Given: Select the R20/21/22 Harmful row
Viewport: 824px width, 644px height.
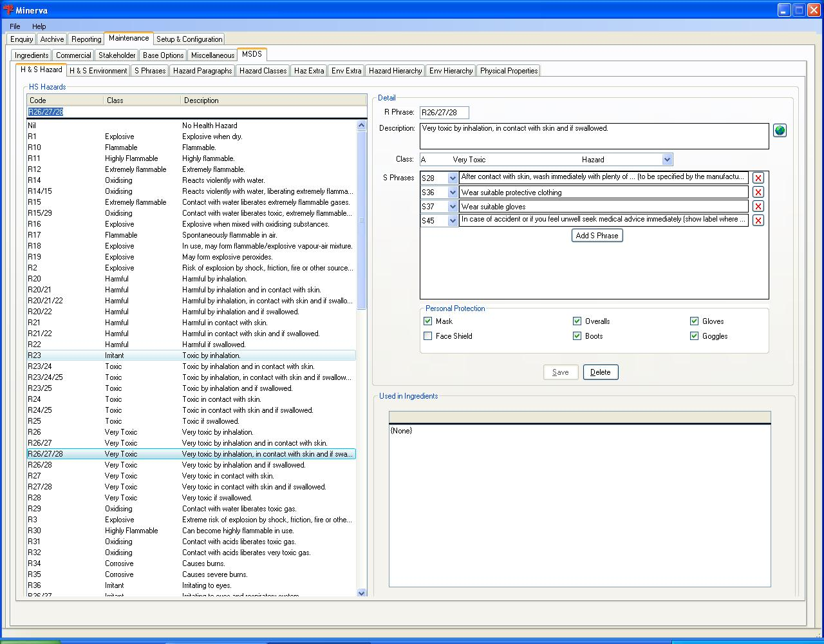Looking at the screenshot, I should pyautogui.click(x=191, y=301).
